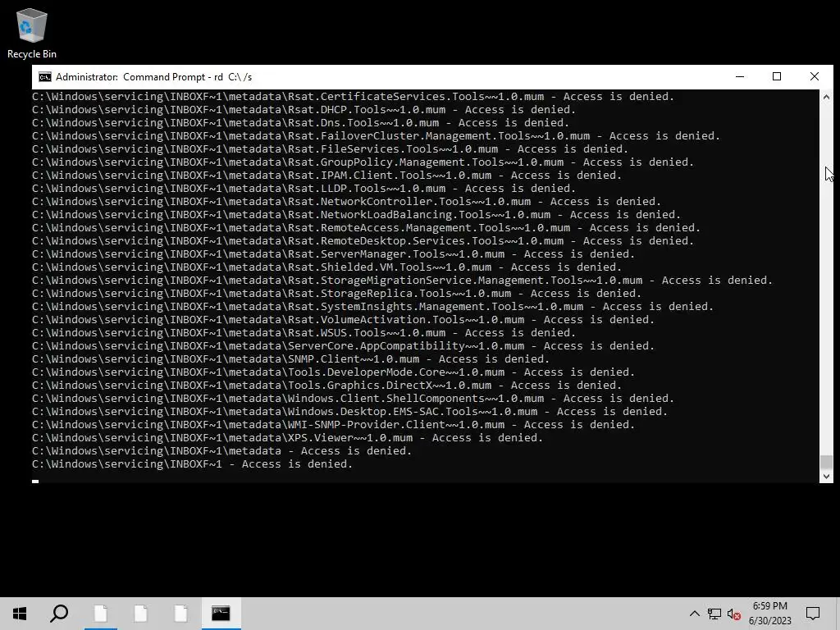The image size is (840, 630).
Task: Click the Rsat.RemoteAccess.Management.Tools line
Action: coord(367,228)
